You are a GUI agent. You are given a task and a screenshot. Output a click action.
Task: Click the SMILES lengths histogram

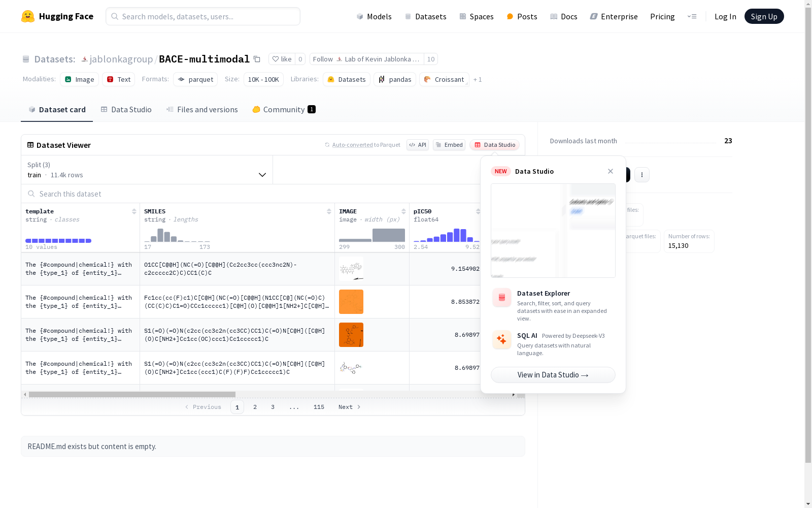(x=177, y=235)
